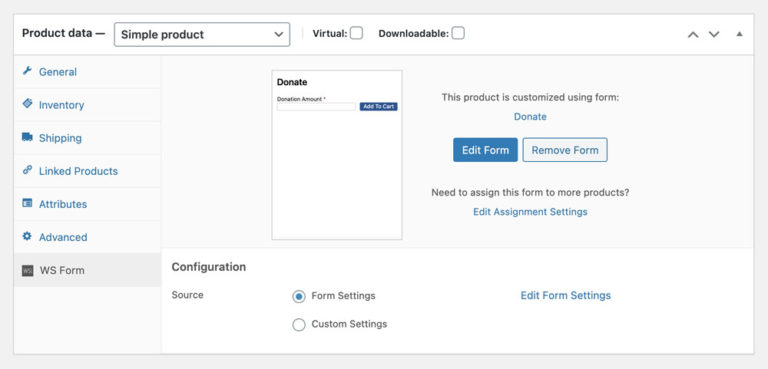Open the Advanced tab
Image resolution: width=768 pixels, height=369 pixels.
point(87,237)
